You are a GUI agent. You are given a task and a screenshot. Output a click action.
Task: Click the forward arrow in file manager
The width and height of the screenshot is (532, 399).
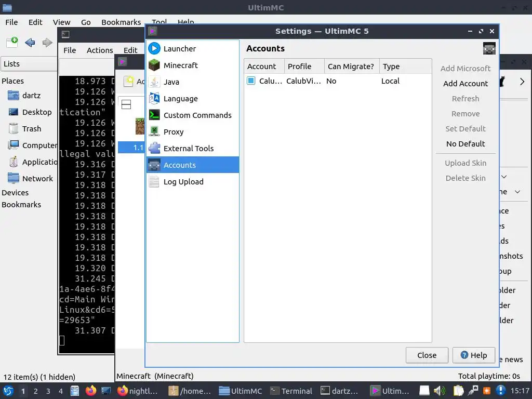47,43
